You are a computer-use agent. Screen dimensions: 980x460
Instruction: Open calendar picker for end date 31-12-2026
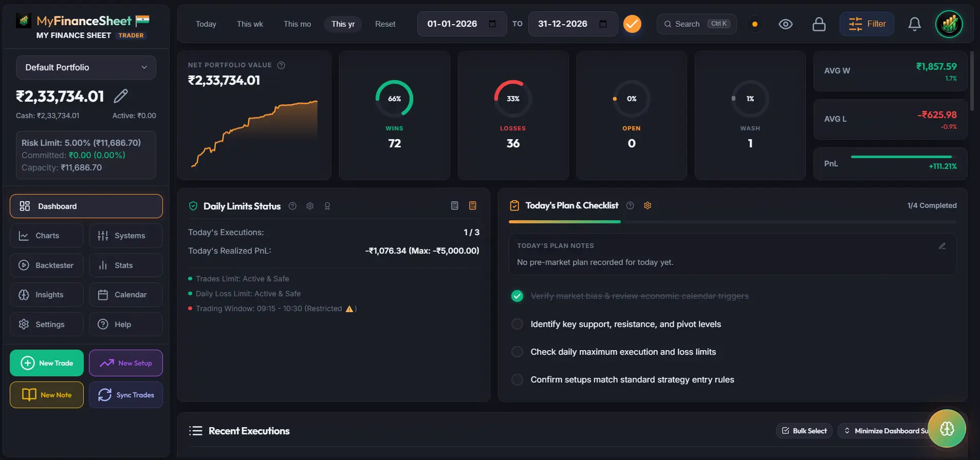603,24
